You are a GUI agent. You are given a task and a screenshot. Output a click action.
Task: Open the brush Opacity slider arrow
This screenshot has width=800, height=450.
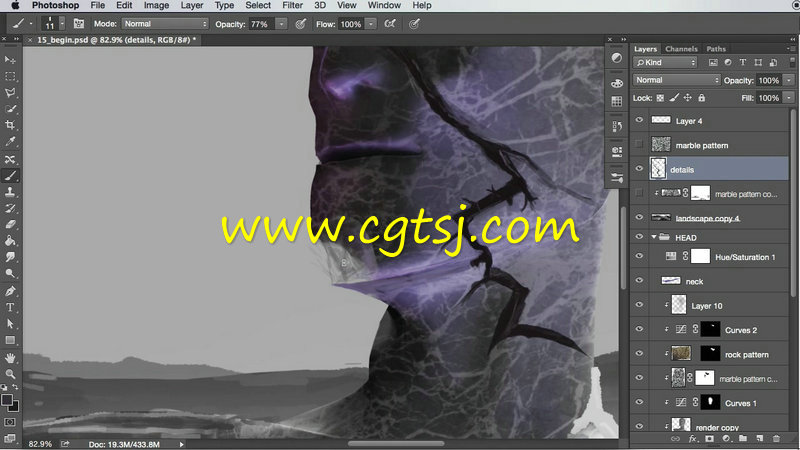(x=281, y=23)
